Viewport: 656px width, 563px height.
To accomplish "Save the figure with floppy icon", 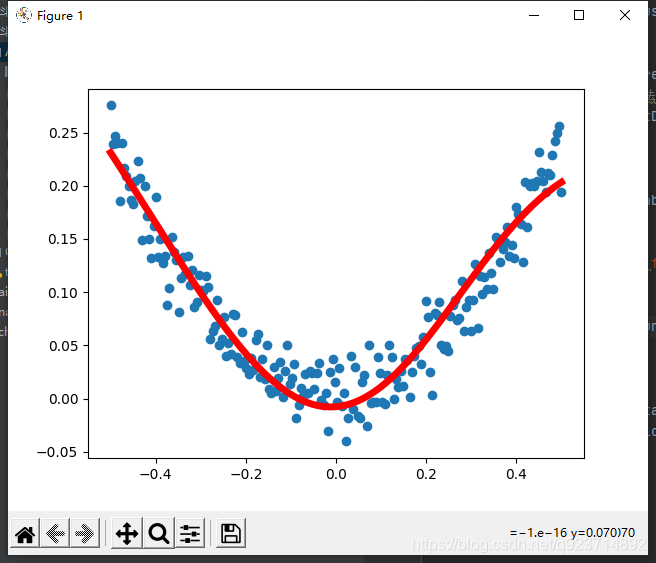I will [231, 533].
